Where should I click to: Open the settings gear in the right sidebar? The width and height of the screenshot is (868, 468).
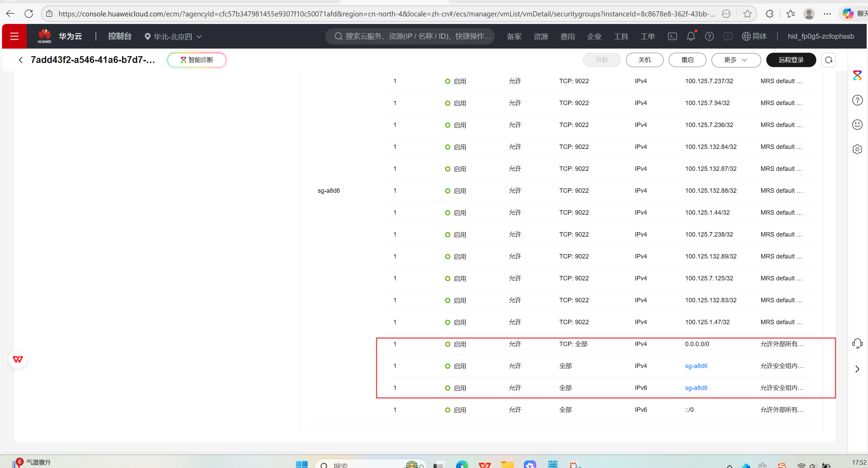[x=857, y=149]
